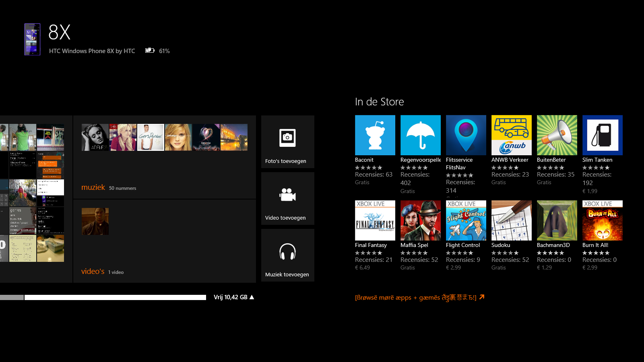Click the 'Bachmann3D' title text
This screenshot has width=644, height=362.
coord(553,245)
